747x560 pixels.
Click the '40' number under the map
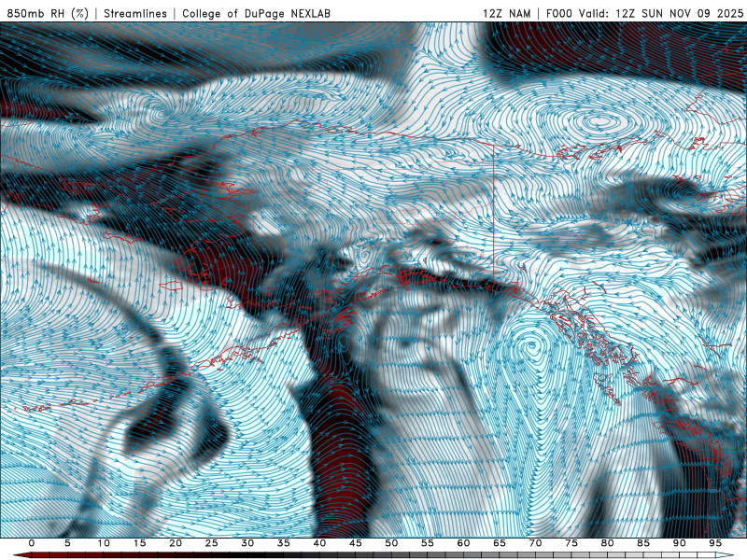(x=319, y=543)
